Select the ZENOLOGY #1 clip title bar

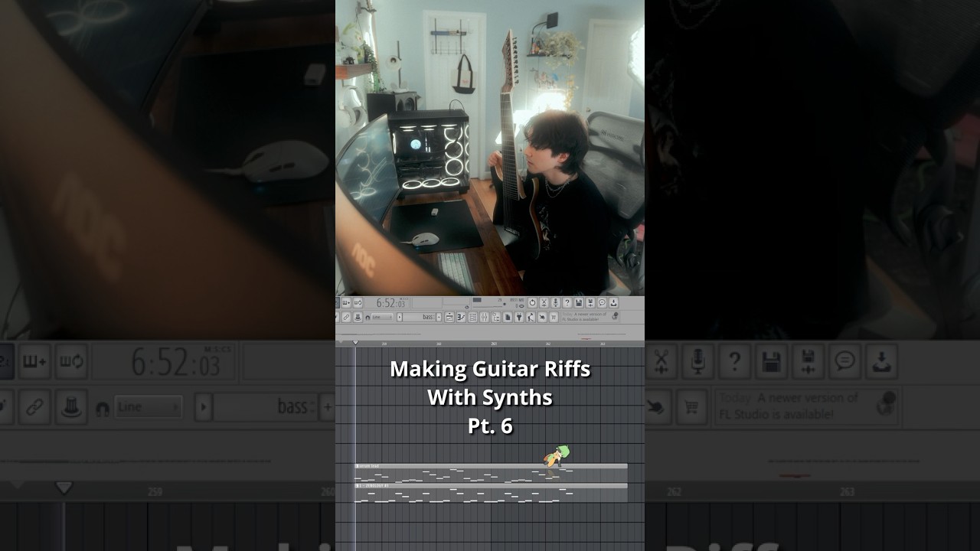pos(491,485)
